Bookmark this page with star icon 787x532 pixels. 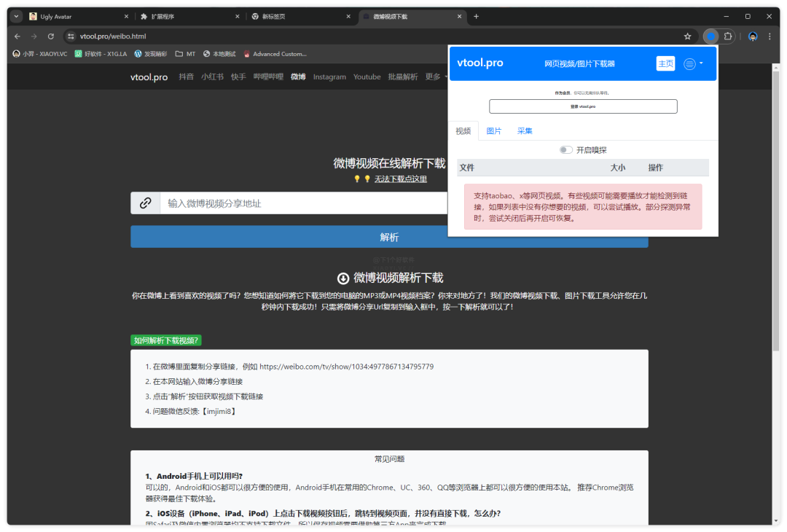click(x=688, y=36)
